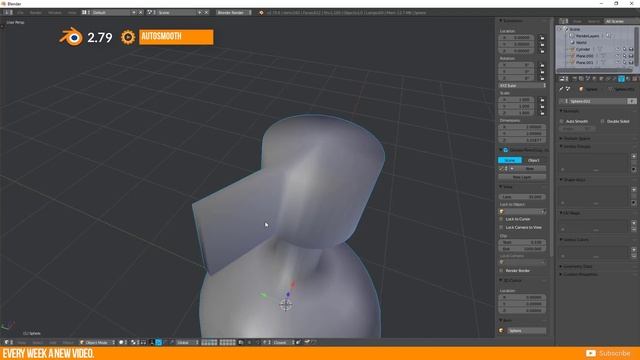Expand the Texture Space panel

click(x=577, y=138)
